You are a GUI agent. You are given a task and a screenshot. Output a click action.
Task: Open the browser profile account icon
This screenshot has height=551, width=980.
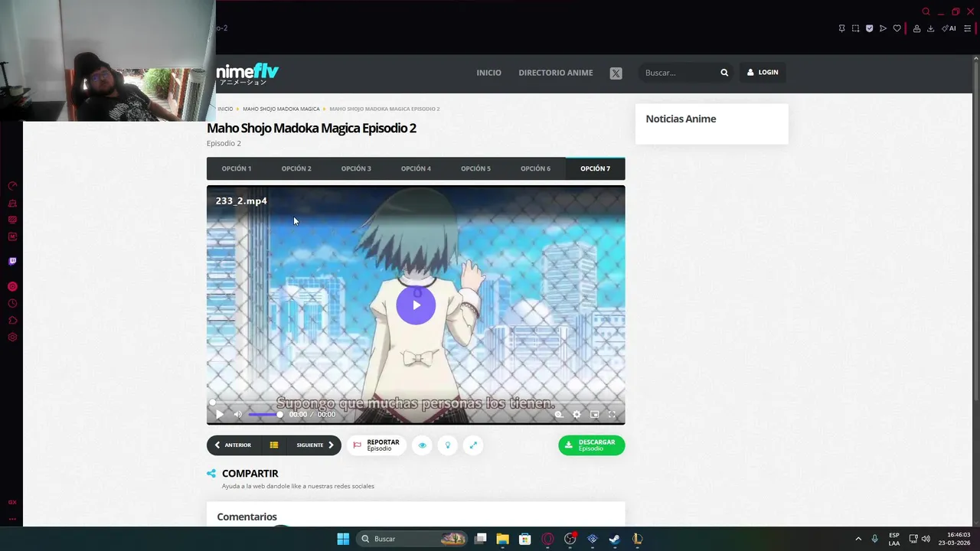pos(916,28)
